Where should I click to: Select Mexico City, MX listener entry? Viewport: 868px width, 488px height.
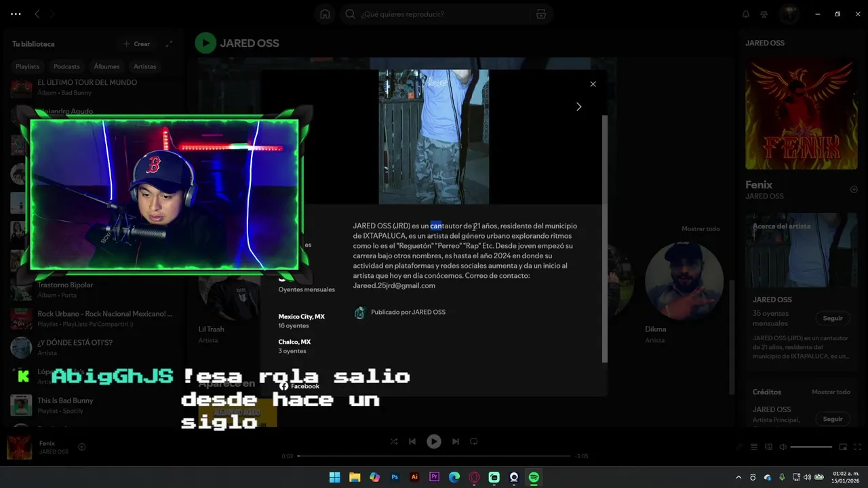coord(302,321)
